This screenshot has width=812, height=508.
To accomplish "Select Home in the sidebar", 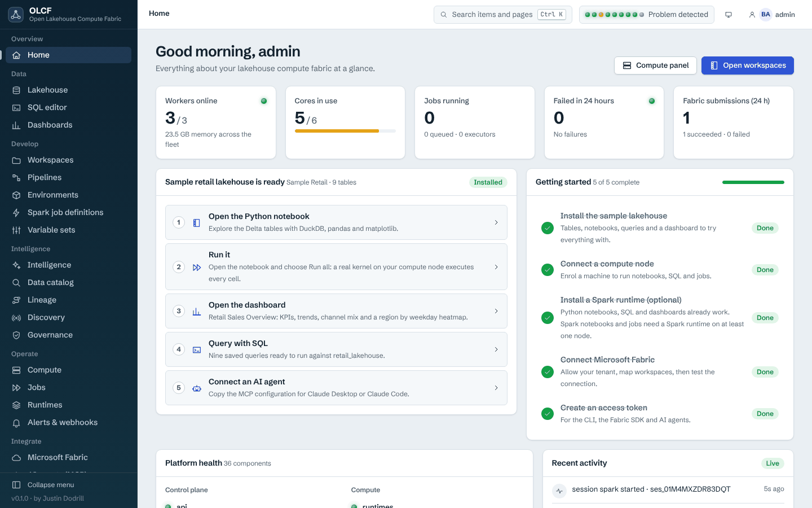I will [68, 55].
